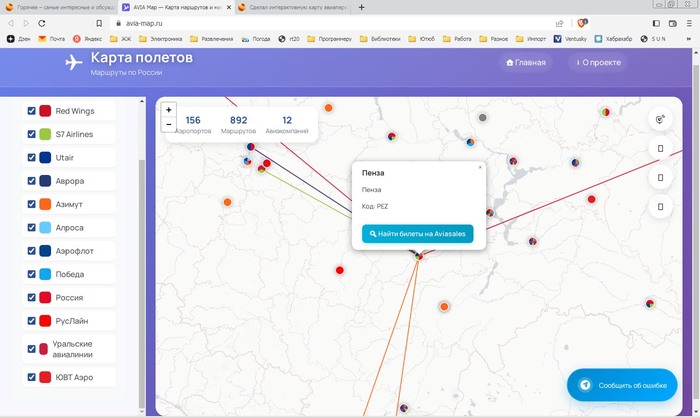The height and width of the screenshot is (418, 700).
Task: Expand the Импорт bookmarks folder
Action: tap(531, 39)
